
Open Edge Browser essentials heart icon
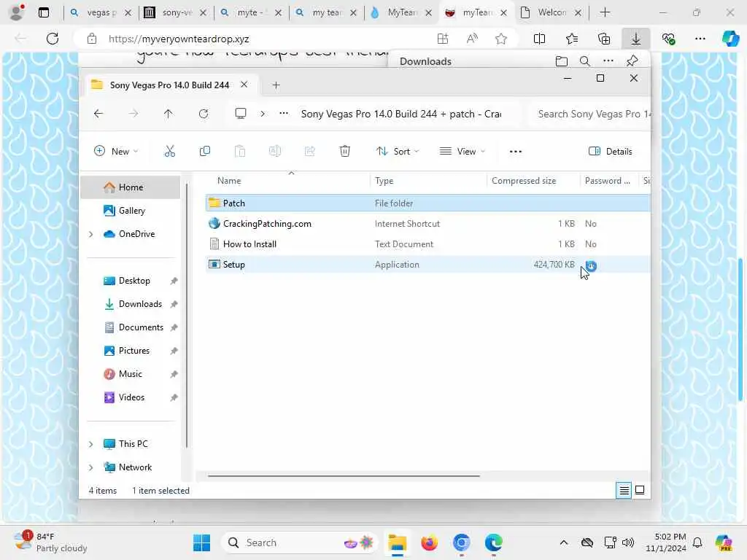pyautogui.click(x=668, y=39)
